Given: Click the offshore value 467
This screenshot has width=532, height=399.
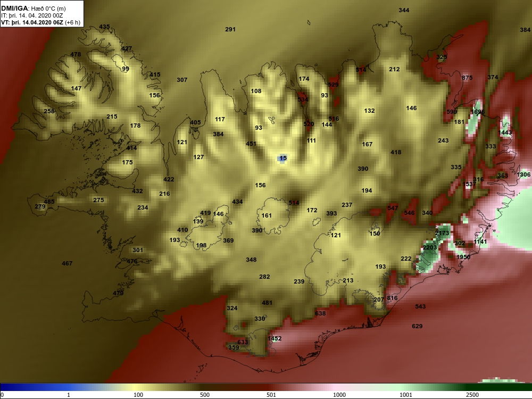Looking at the screenshot, I should [x=67, y=263].
